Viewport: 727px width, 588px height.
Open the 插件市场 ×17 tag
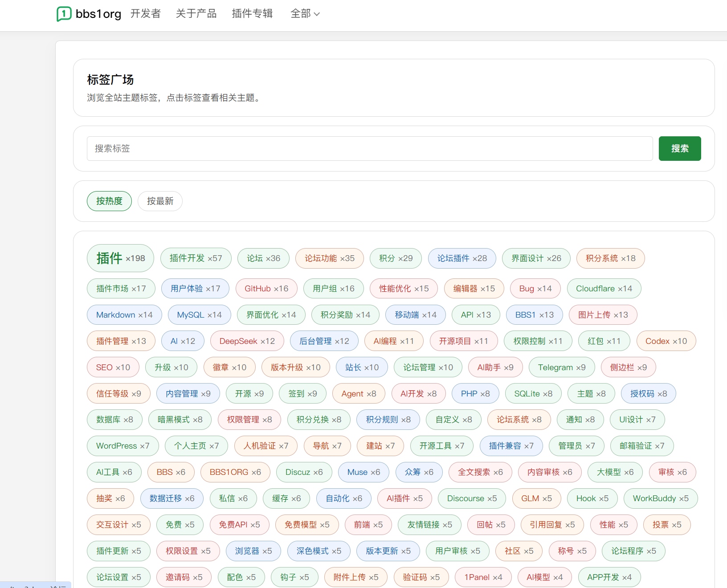pyautogui.click(x=121, y=289)
